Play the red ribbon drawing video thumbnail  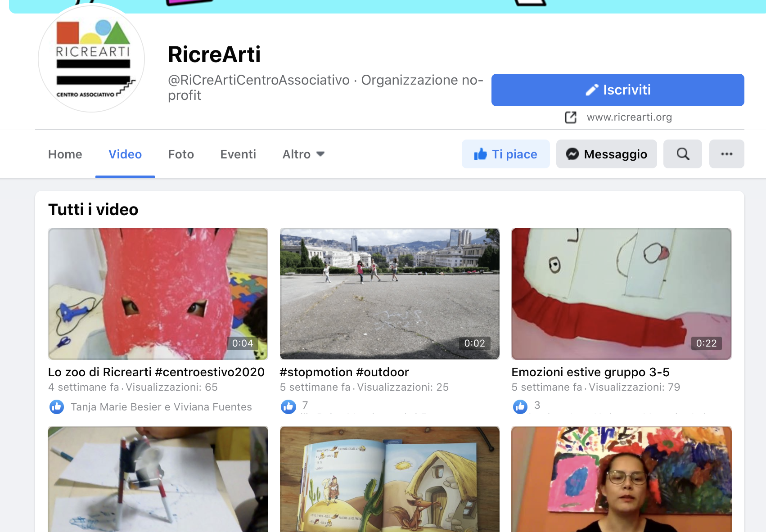click(x=622, y=294)
